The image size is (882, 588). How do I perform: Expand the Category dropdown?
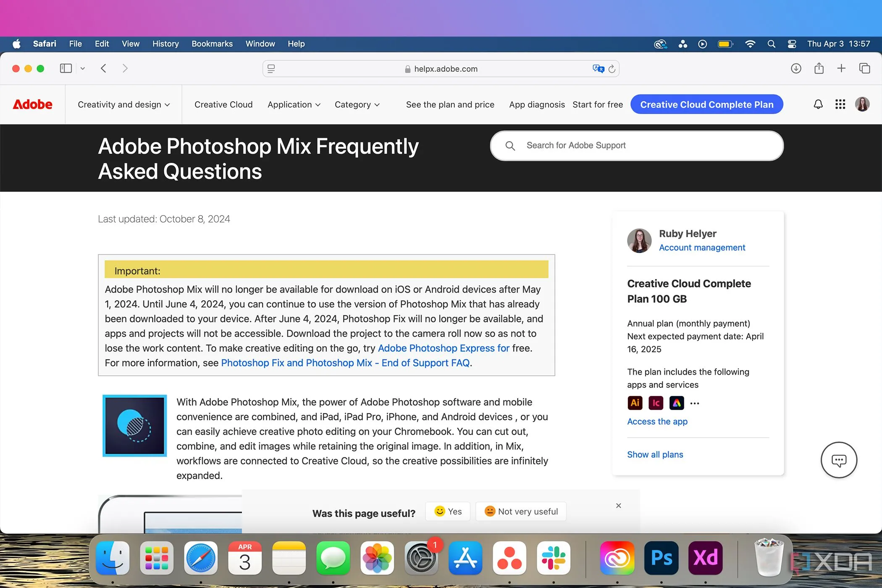[x=357, y=105]
